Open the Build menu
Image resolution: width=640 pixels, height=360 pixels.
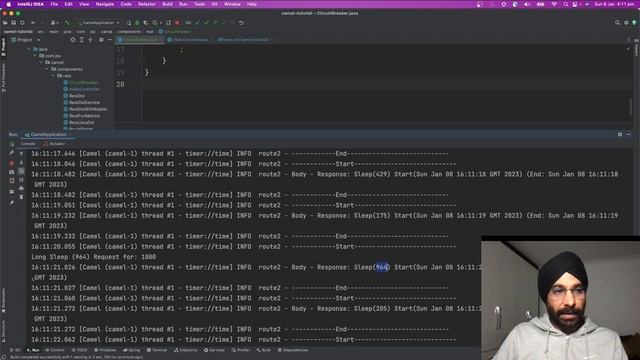pos(167,4)
